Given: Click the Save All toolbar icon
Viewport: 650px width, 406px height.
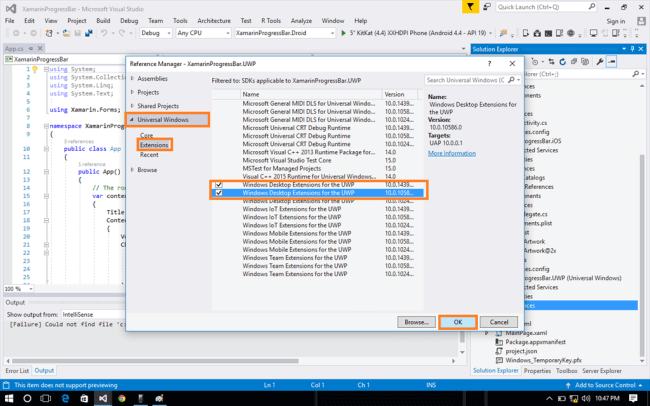Looking at the screenshot, I should tap(88, 33).
